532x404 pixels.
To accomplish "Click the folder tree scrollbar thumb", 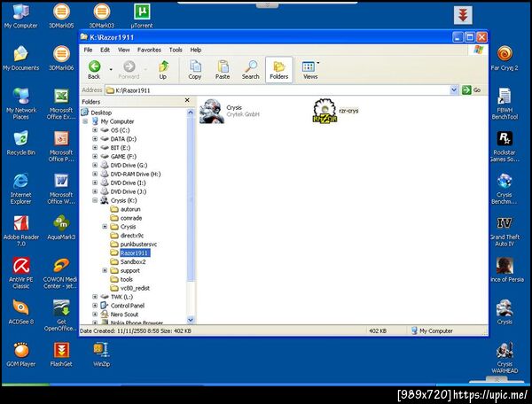I will click(191, 200).
